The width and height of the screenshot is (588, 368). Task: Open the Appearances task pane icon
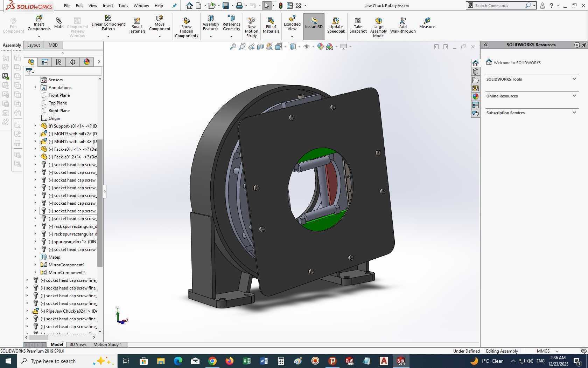click(x=475, y=97)
